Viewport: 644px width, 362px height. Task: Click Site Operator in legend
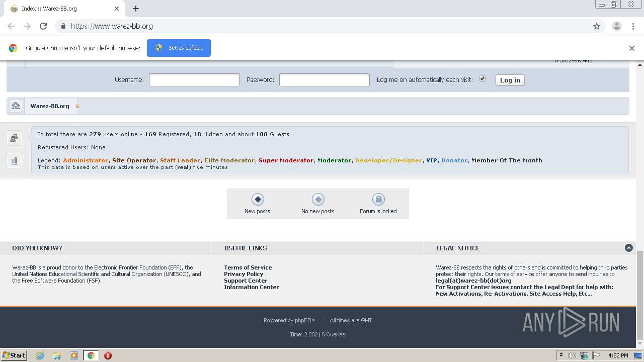(134, 160)
